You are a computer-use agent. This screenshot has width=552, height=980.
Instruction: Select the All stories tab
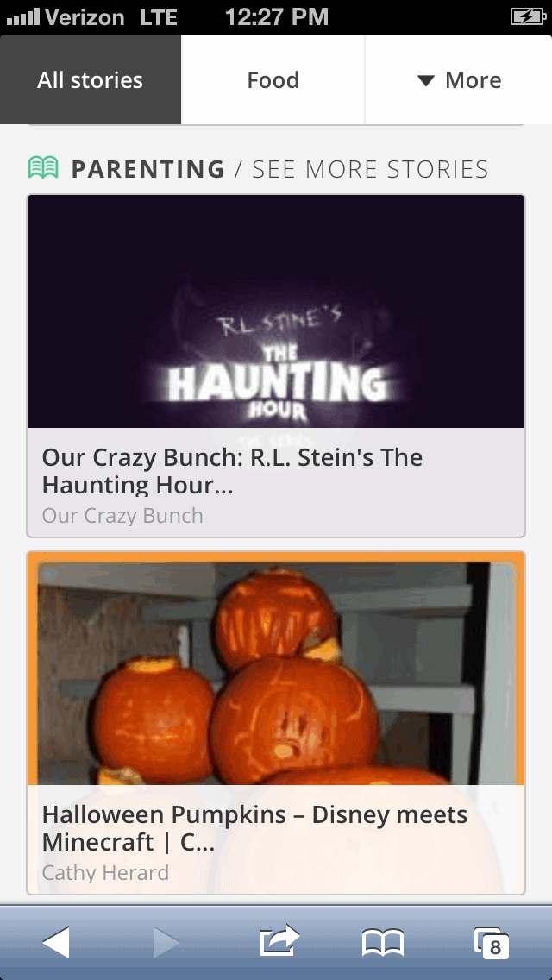[91, 79]
